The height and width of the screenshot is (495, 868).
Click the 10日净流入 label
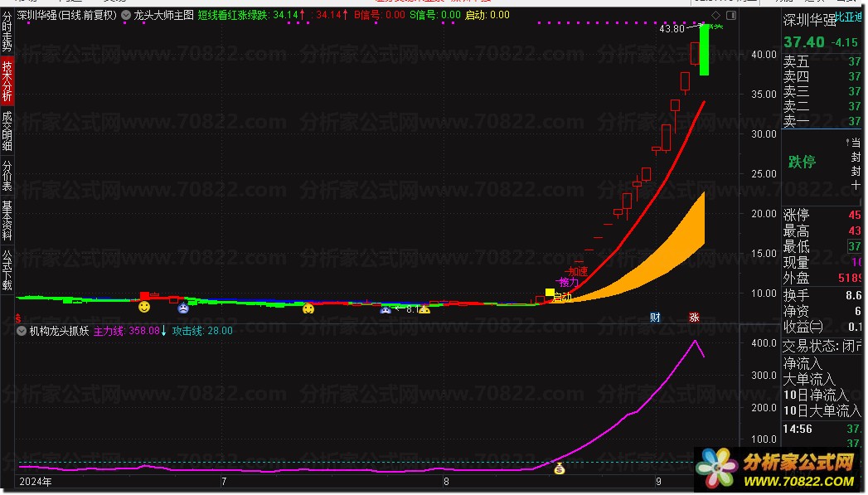(816, 395)
